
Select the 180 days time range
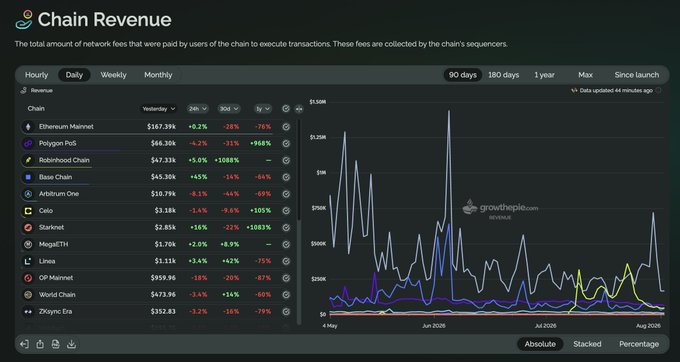click(x=503, y=75)
